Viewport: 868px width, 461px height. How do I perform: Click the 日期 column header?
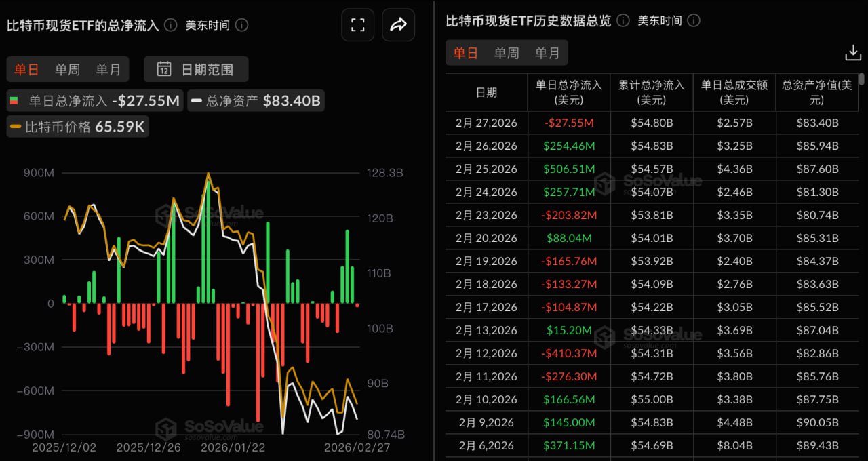(x=486, y=92)
